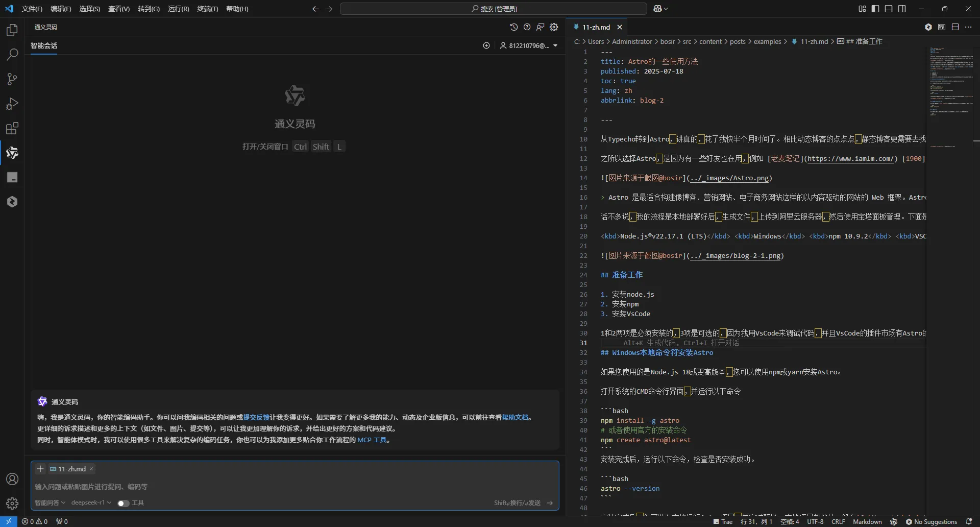Open Markdown preview to the side
Viewport: 980px width, 527px height.
pos(942,27)
